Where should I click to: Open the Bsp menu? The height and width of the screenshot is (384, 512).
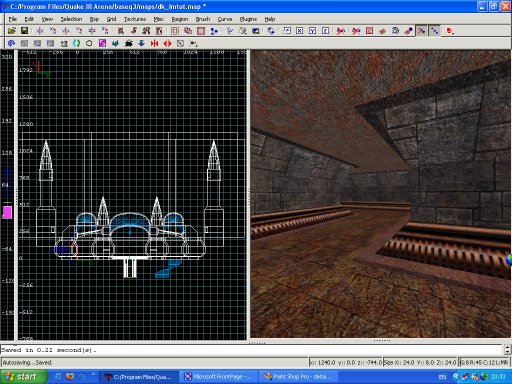tap(94, 19)
